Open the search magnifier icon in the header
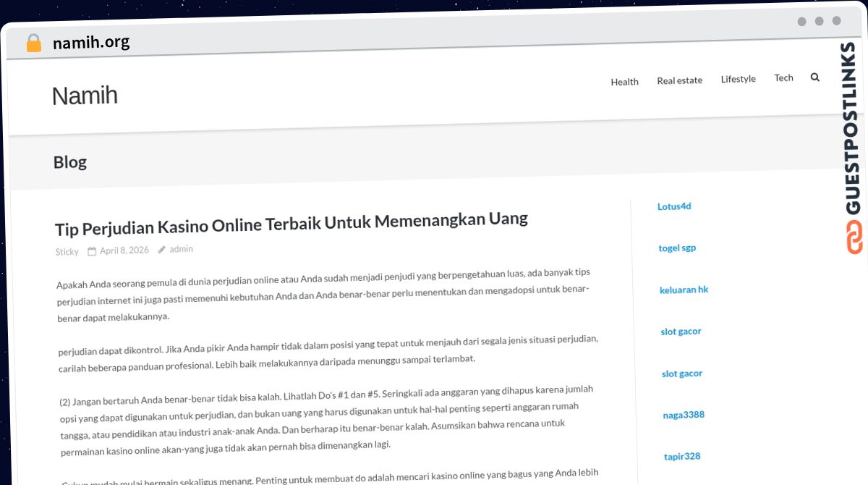Viewport: 868px width, 485px height. click(x=815, y=77)
